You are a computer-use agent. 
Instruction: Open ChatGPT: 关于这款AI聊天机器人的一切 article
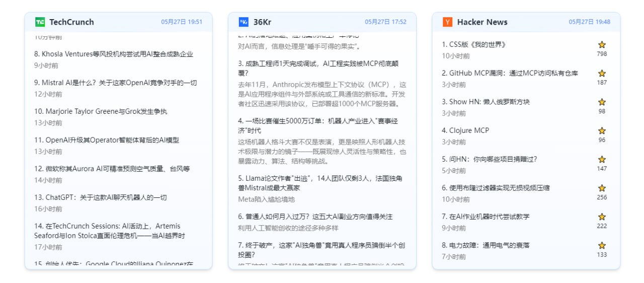[101, 197]
